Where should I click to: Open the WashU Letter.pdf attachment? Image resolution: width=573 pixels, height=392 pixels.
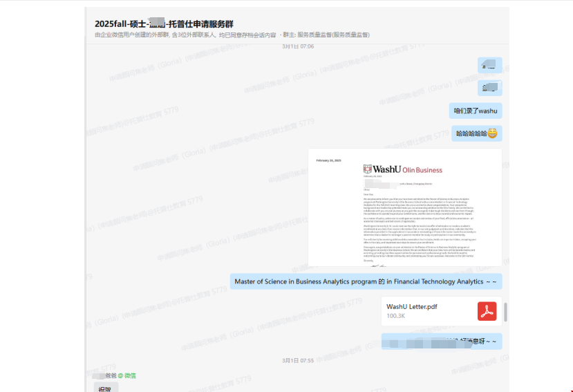pyautogui.click(x=442, y=311)
